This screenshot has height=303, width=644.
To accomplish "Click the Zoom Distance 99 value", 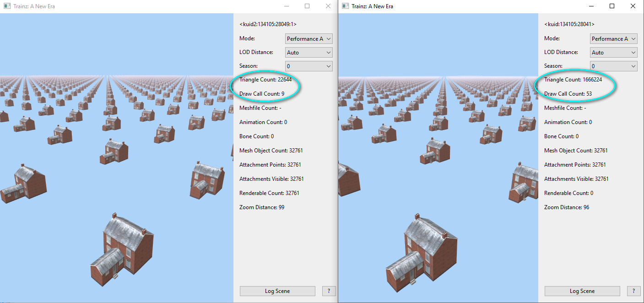I will click(262, 207).
